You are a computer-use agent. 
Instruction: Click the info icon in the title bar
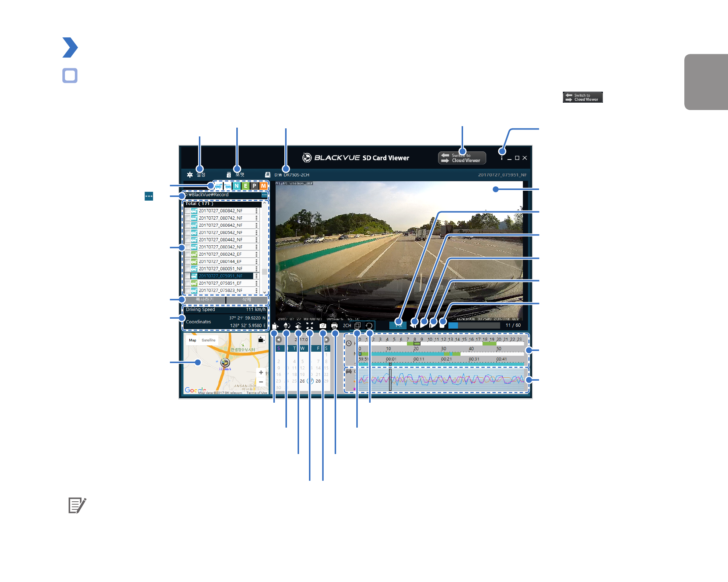click(502, 158)
